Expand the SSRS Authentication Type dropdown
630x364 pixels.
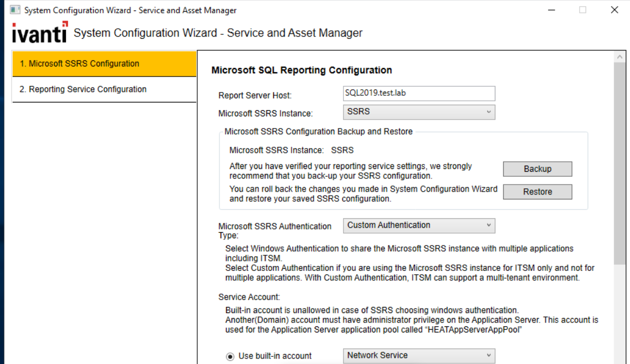(x=419, y=225)
